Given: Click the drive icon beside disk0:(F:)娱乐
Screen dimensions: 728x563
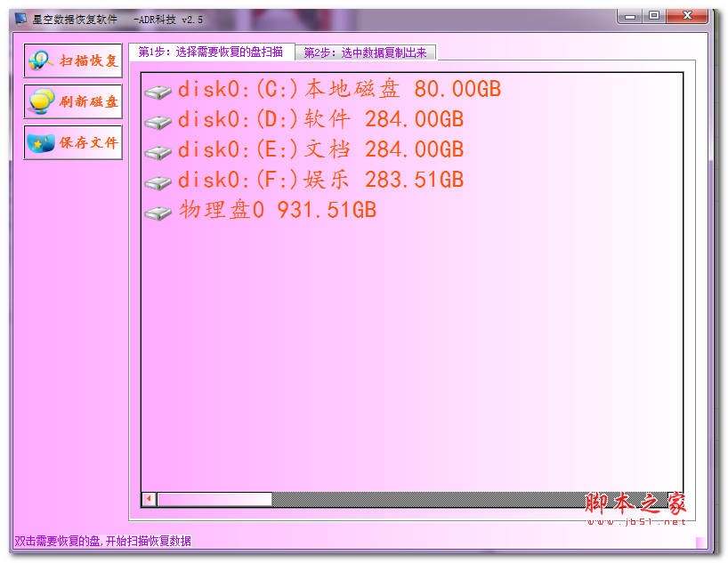Looking at the screenshot, I should click(158, 181).
